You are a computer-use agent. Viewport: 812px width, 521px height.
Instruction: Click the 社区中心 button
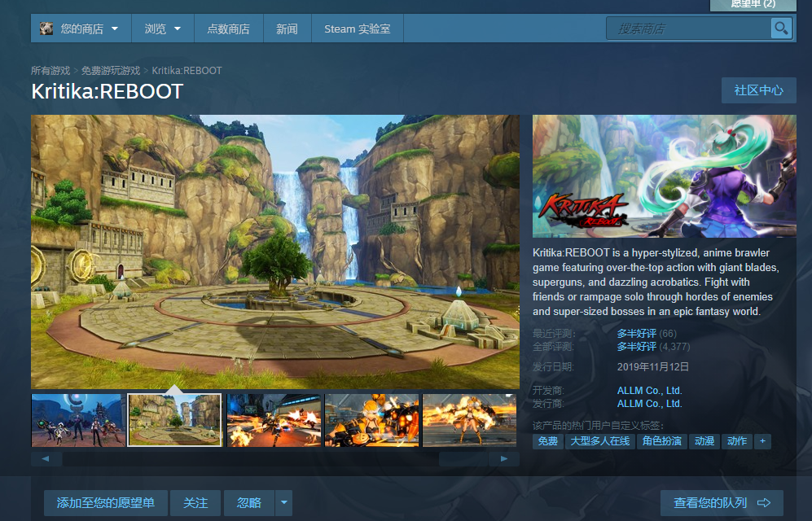coord(759,90)
